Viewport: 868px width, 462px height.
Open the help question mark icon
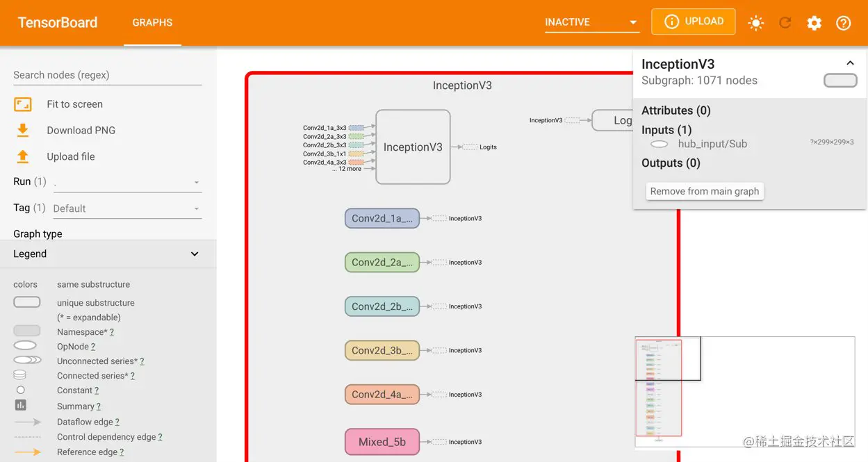pos(844,23)
